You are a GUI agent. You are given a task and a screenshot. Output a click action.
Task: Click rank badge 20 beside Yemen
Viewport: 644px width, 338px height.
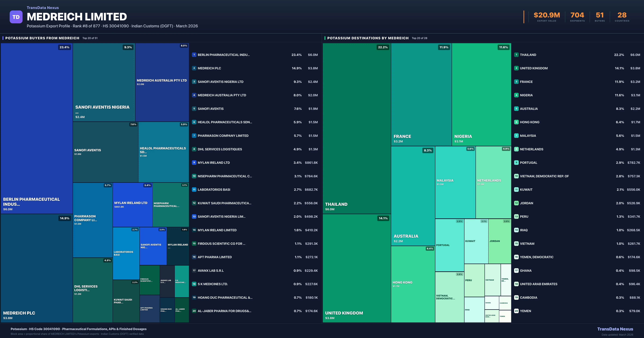click(x=516, y=311)
